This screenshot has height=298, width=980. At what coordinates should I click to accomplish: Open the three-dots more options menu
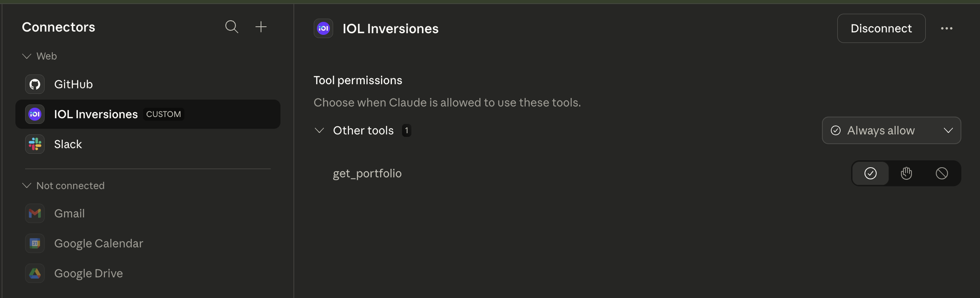[946, 28]
